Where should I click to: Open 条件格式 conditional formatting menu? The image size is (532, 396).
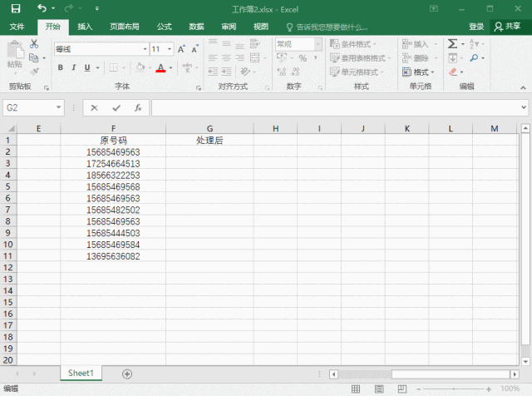pos(352,44)
